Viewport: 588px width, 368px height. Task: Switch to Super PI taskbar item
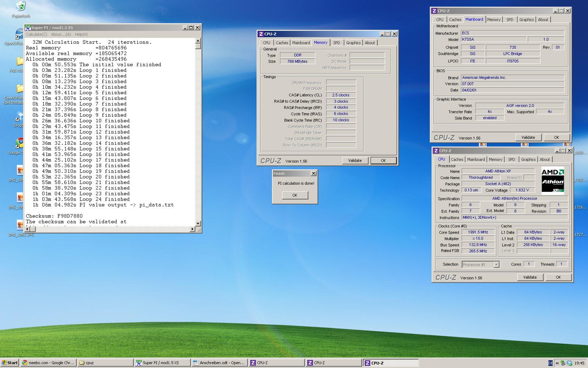click(x=162, y=363)
